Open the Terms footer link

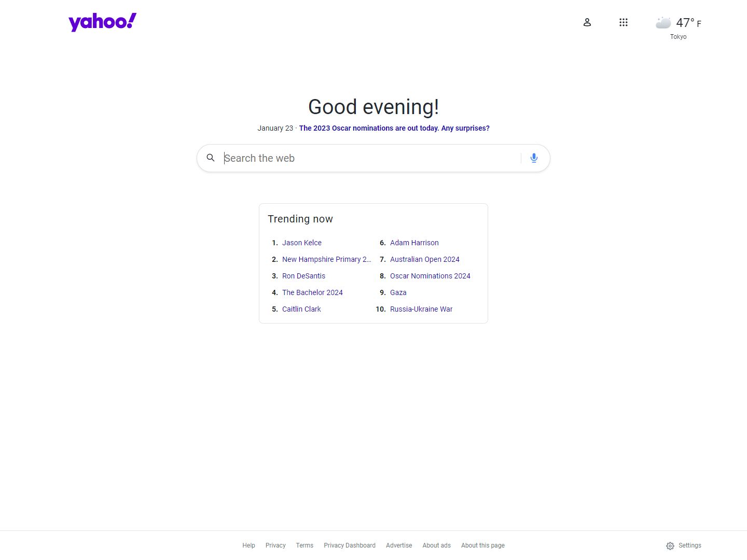(x=305, y=545)
